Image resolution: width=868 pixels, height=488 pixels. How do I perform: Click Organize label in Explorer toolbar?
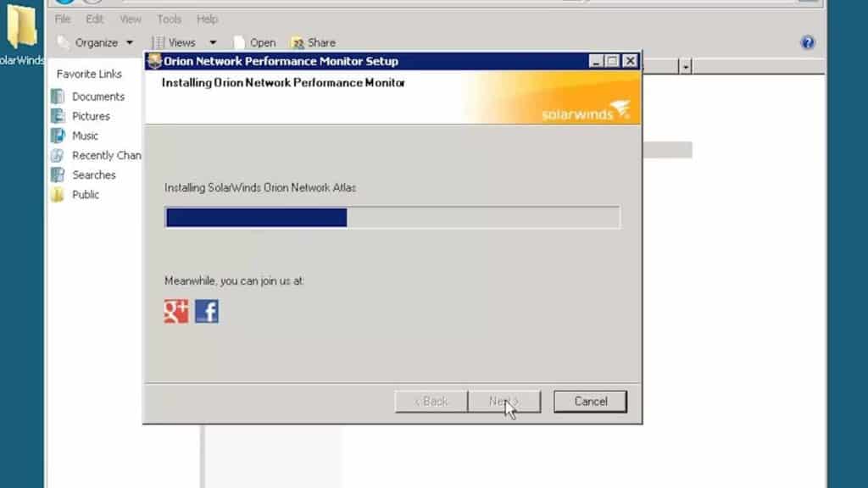[97, 42]
